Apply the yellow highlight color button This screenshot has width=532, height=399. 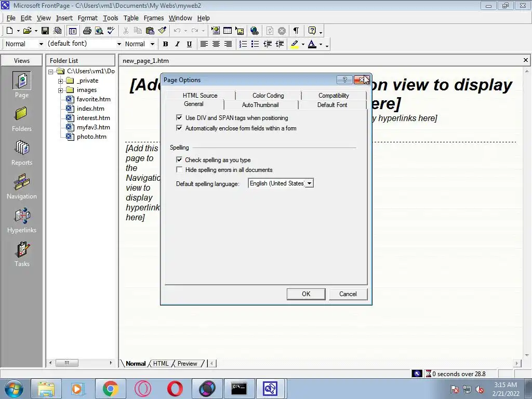pyautogui.click(x=295, y=44)
